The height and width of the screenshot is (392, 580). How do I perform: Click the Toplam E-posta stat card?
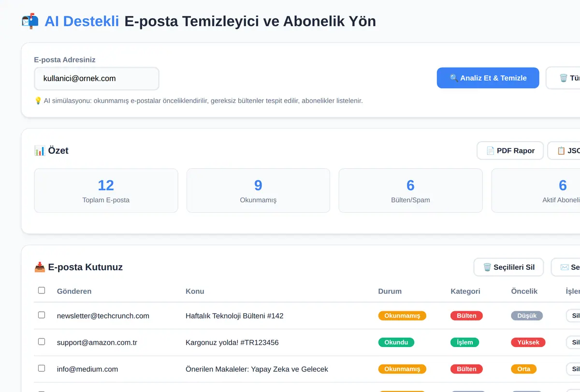(x=106, y=190)
